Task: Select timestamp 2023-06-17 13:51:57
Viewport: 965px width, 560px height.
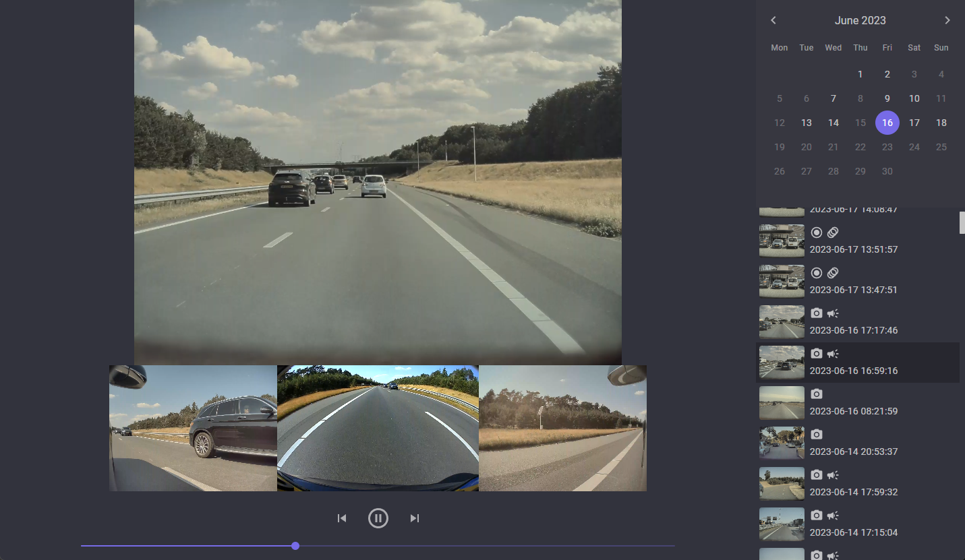Action: point(854,249)
